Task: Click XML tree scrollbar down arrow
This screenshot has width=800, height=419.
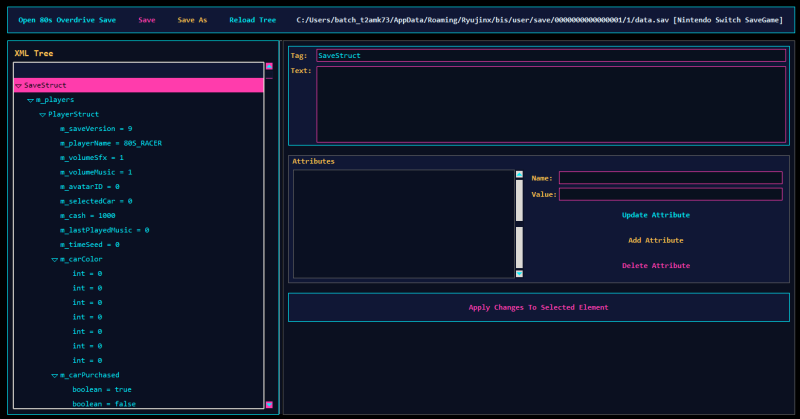Action: point(269,405)
